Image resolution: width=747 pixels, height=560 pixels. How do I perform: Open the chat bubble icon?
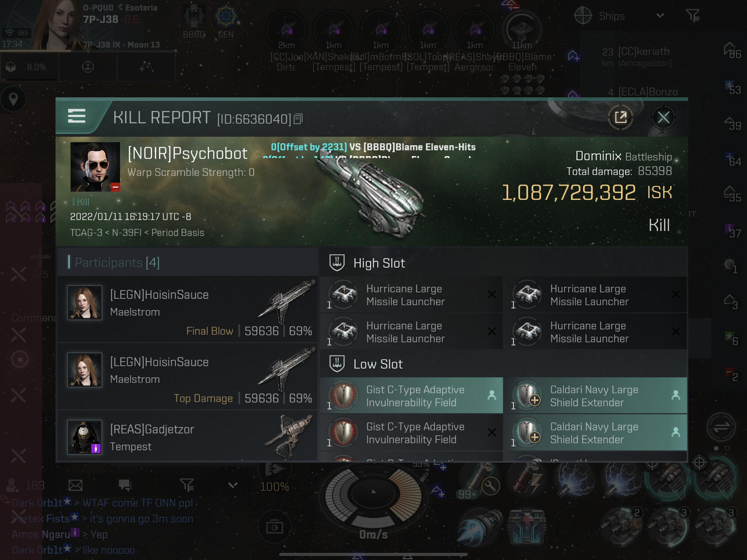point(125,485)
